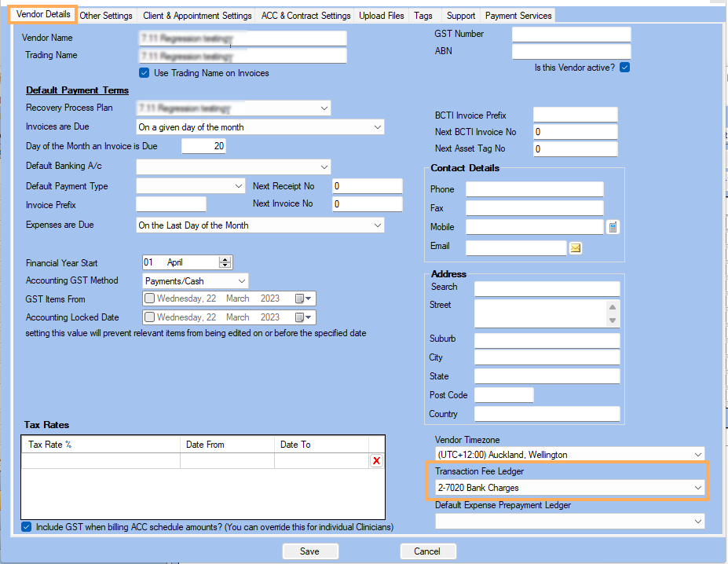
Task: Click the Next Invoice No field
Action: coord(368,204)
